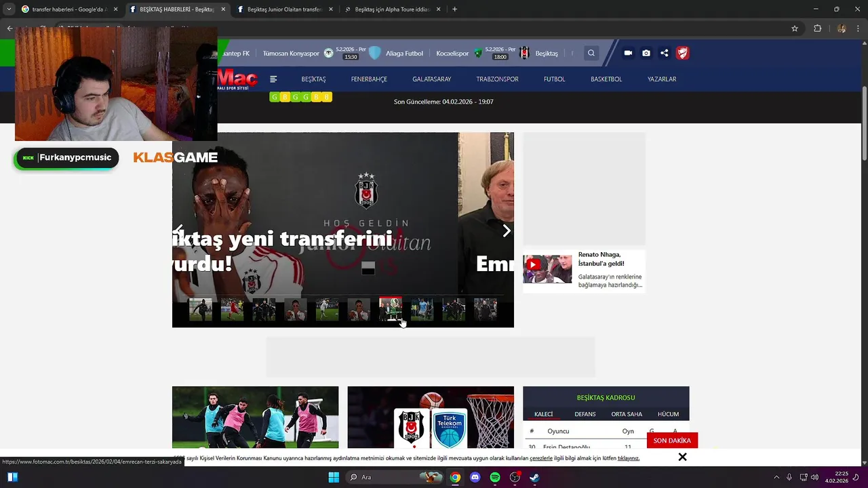
Task: Select the ORTA SAHA squad tab
Action: (x=627, y=414)
